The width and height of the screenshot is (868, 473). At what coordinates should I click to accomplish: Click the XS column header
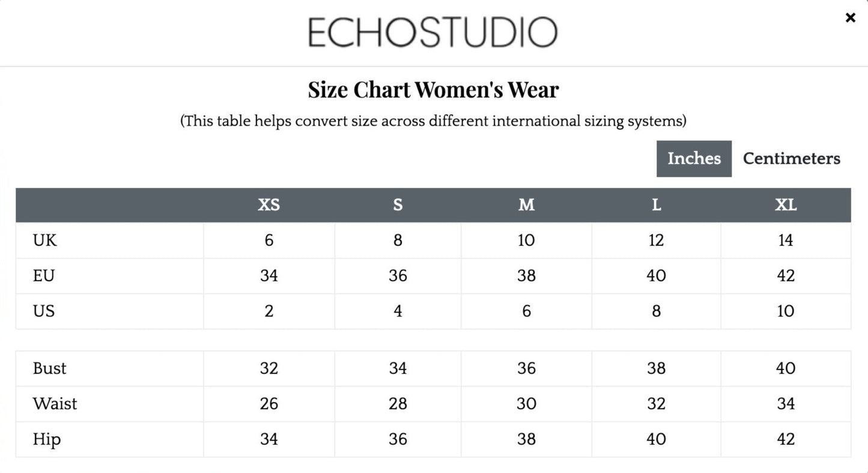pos(269,205)
